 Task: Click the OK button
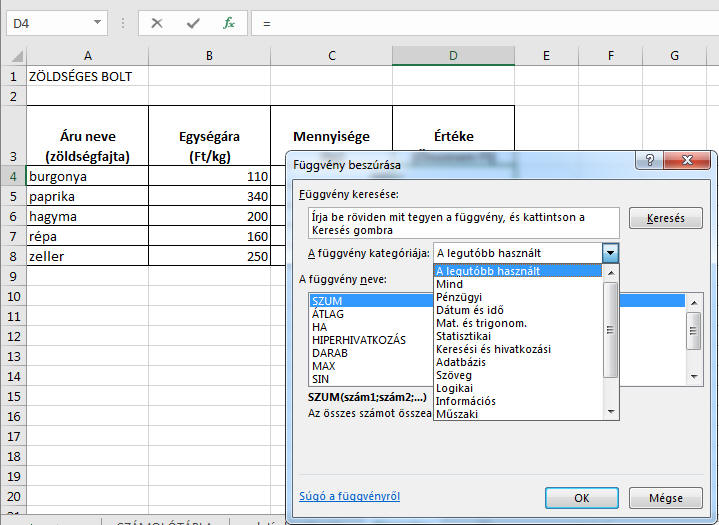(x=581, y=497)
